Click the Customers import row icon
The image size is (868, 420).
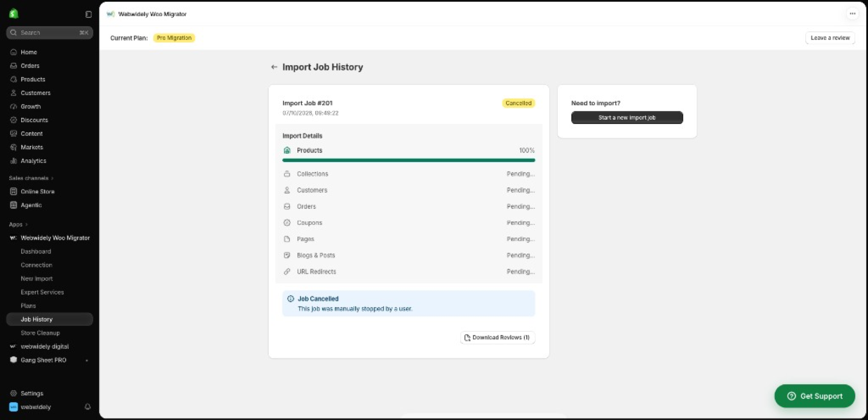tap(287, 190)
